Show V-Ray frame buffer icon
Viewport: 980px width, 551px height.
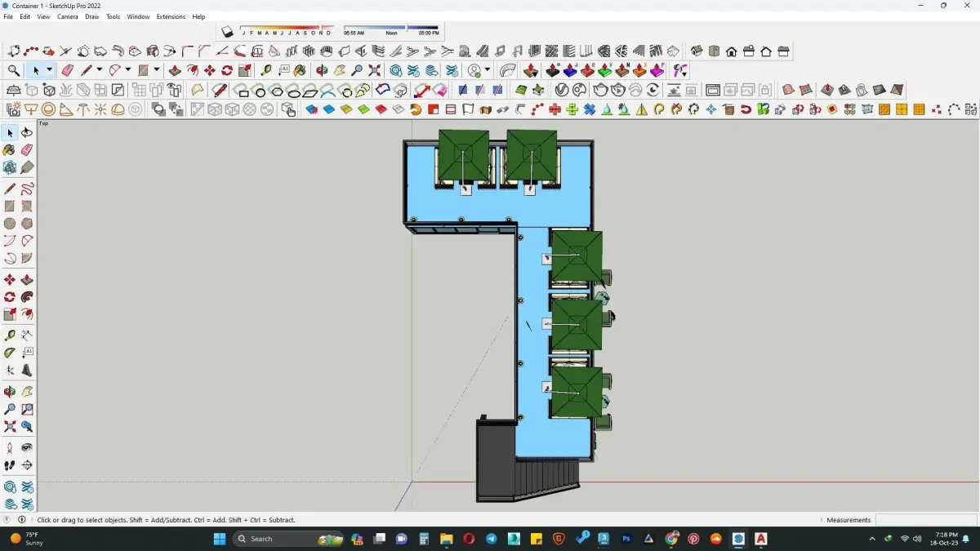click(712, 90)
